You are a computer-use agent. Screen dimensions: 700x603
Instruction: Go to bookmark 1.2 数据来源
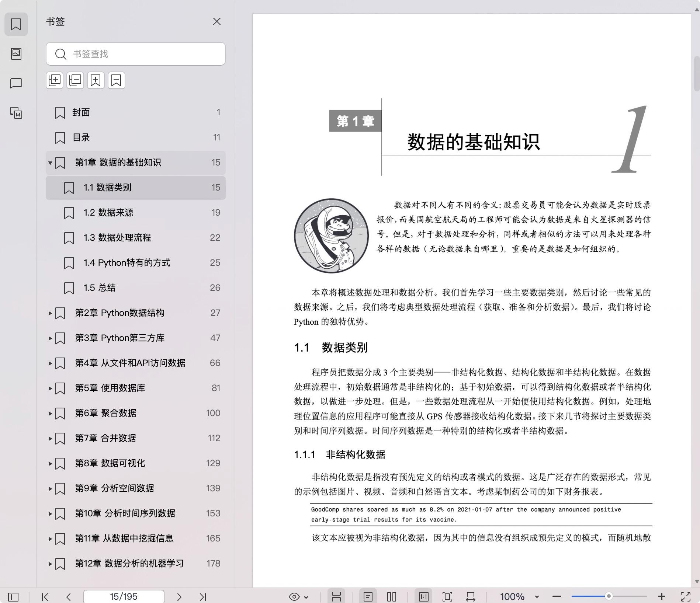click(x=136, y=213)
